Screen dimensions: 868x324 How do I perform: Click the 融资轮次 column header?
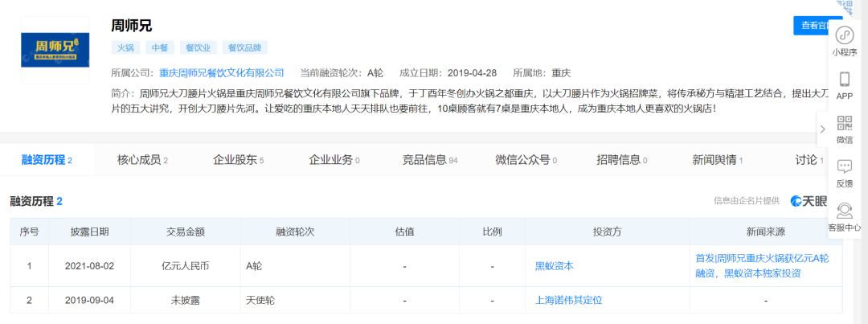click(295, 232)
